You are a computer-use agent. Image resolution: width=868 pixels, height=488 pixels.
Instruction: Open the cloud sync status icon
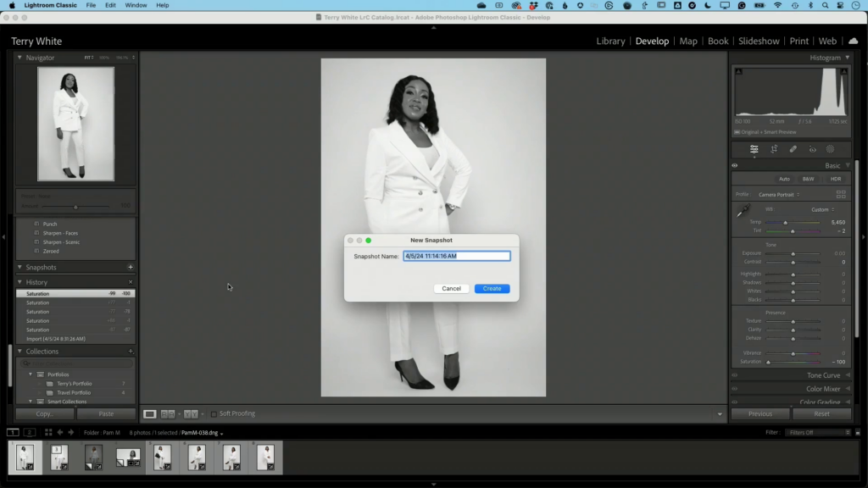853,41
